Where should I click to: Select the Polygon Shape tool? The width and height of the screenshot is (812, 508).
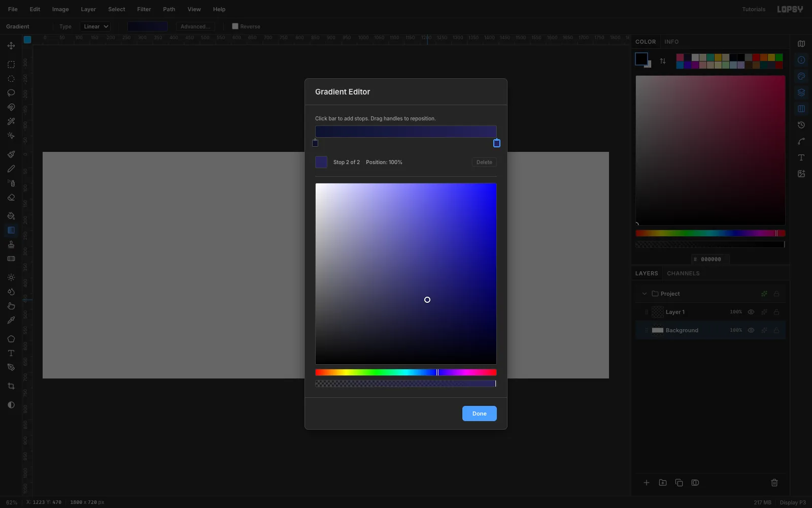(x=11, y=339)
